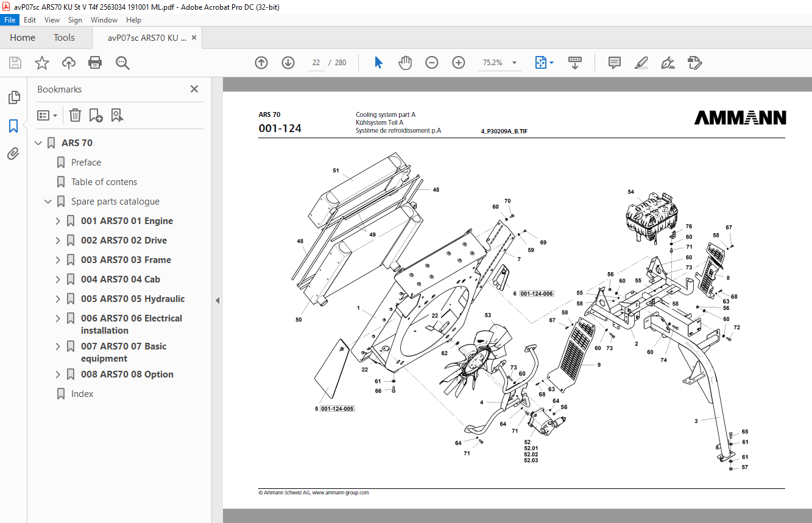
Task: Add a comment with the speech bubble icon
Action: (x=615, y=63)
